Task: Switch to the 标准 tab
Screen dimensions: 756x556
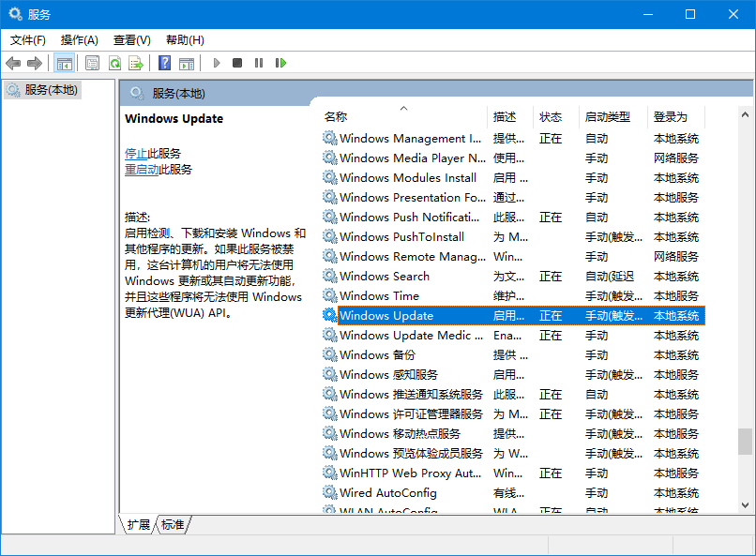Action: [x=172, y=525]
